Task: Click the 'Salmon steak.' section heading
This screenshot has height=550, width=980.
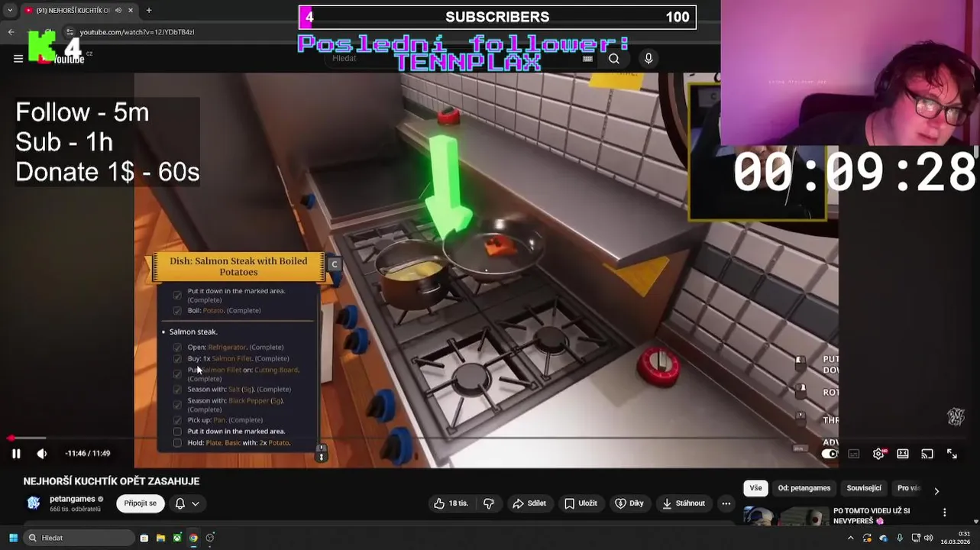Action: 193,332
